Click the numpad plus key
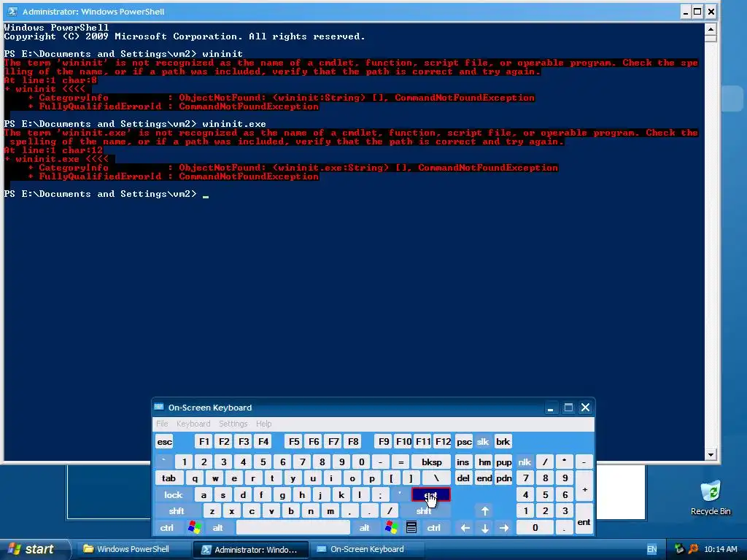747x560 pixels. click(584, 486)
